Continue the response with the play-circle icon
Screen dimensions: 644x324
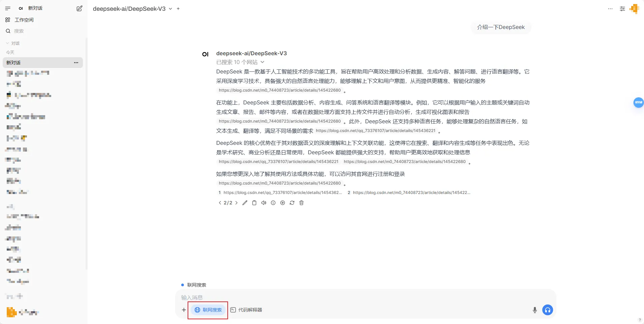coord(283,203)
